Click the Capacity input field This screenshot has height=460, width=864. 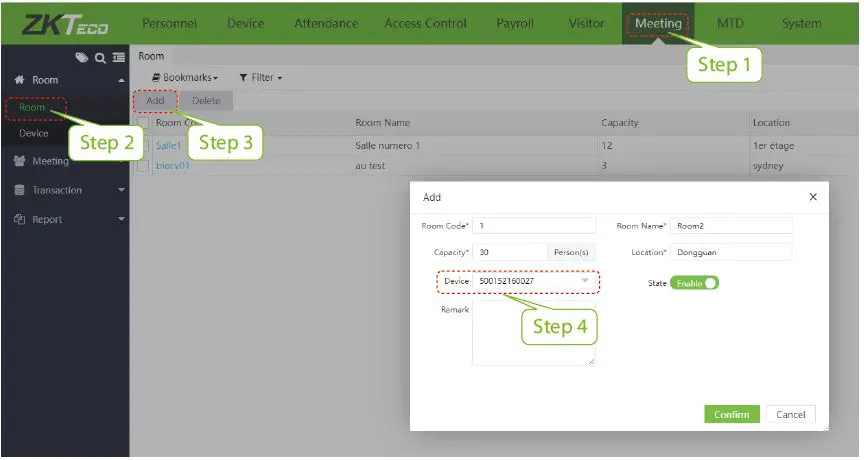point(510,252)
